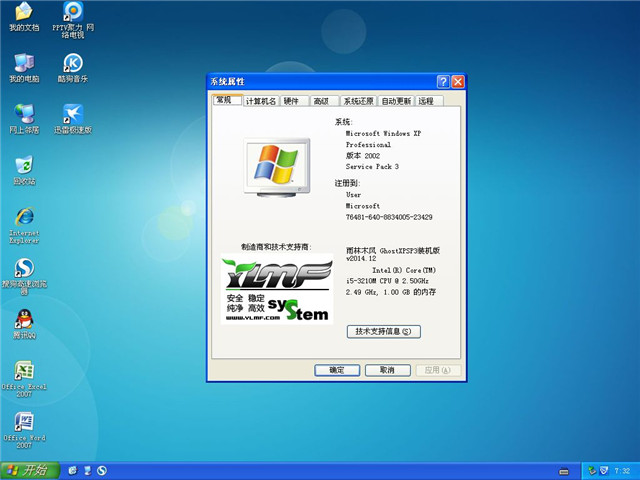Cancel the dialog with the 取消 button
Screen dimensions: 640x480
387,370
